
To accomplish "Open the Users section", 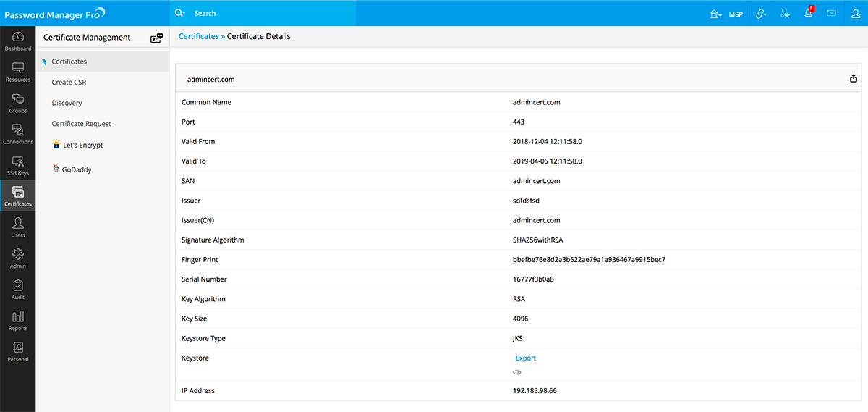I will click(x=18, y=227).
